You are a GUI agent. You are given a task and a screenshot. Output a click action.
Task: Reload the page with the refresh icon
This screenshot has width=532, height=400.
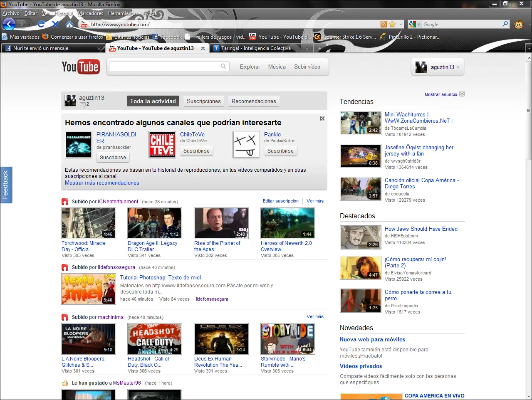pos(41,24)
